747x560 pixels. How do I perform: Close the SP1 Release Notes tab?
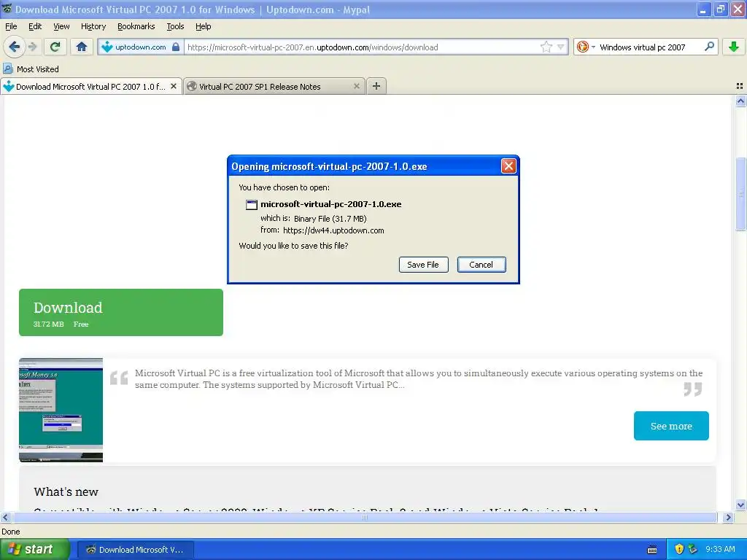356,86
